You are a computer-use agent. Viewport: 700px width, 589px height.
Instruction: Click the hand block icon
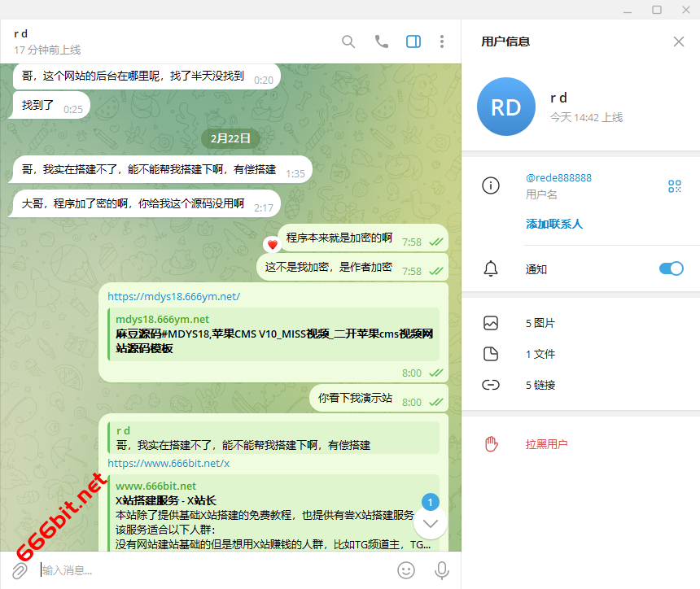491,444
